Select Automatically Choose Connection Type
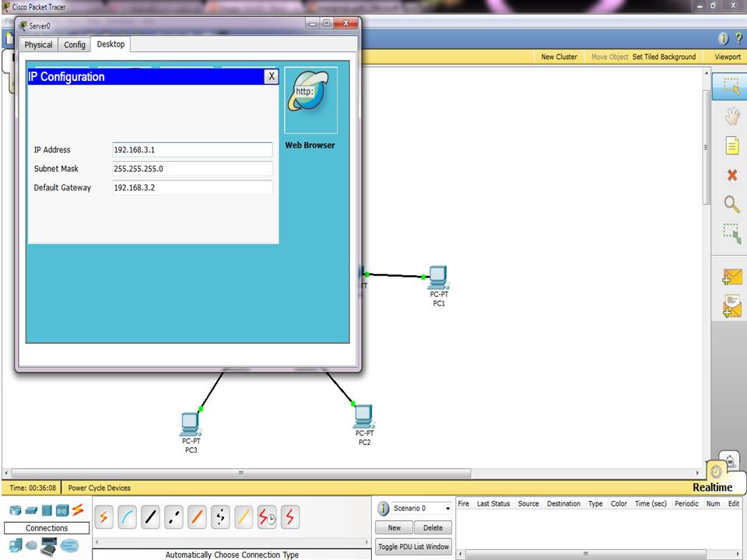747x560 pixels. (103, 516)
